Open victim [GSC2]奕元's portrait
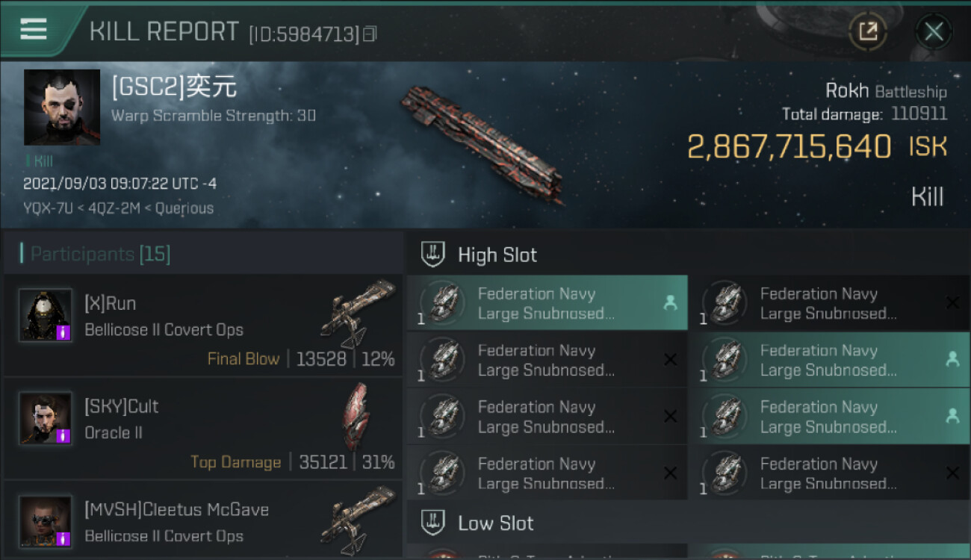The image size is (971, 560). (x=62, y=108)
